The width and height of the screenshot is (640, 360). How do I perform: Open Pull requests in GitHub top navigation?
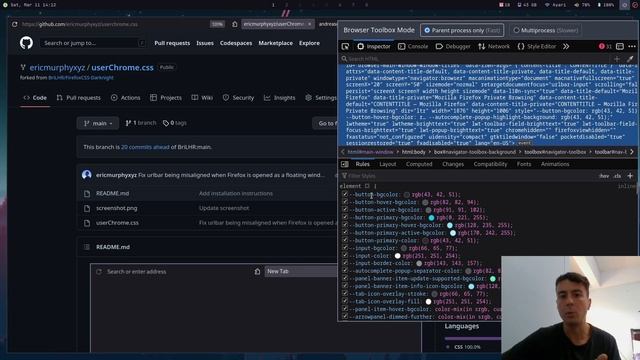pyautogui.click(x=172, y=43)
